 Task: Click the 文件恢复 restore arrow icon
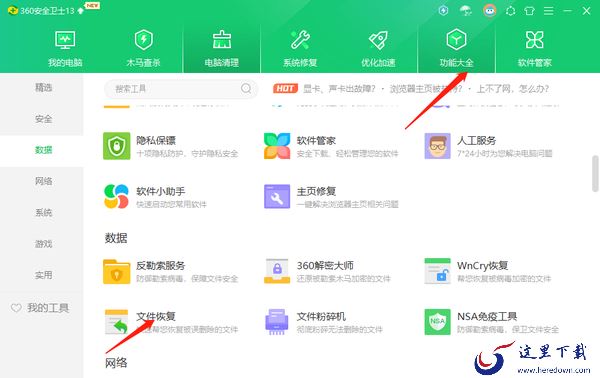tap(116, 322)
